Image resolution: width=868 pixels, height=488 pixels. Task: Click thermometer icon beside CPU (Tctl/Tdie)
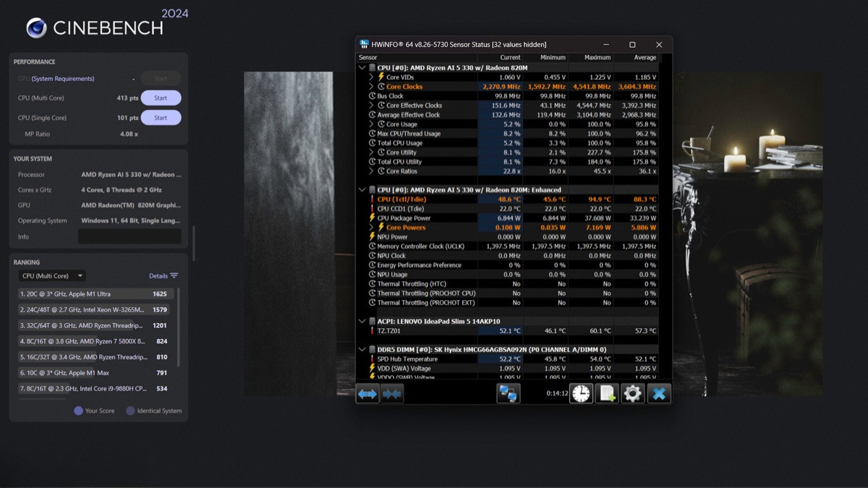point(373,200)
